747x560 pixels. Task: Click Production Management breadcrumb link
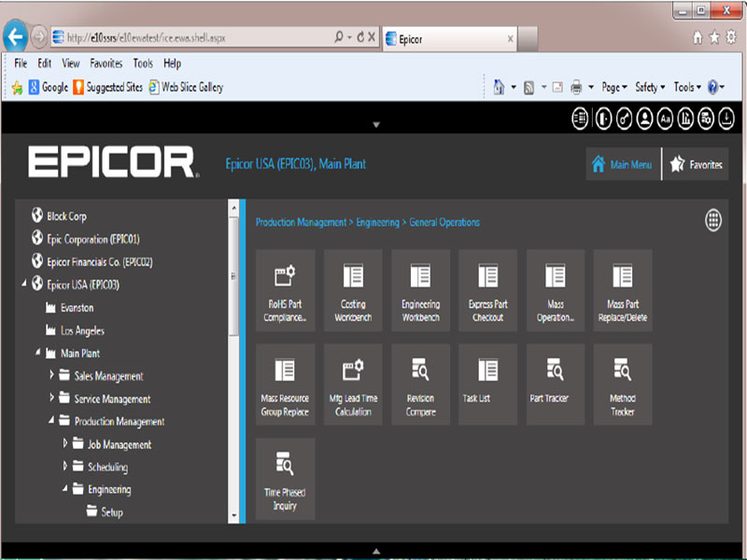[301, 222]
